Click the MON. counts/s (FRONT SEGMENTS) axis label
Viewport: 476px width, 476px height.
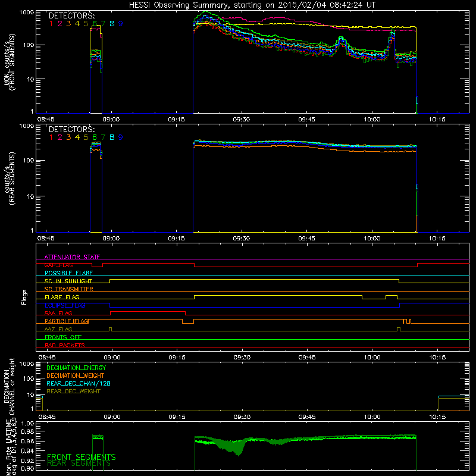(10, 62)
